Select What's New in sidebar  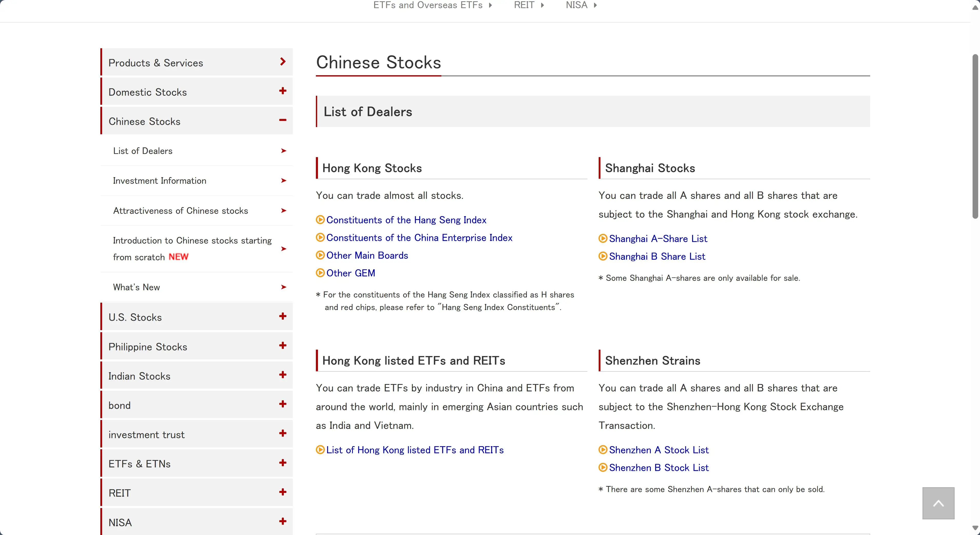point(197,287)
